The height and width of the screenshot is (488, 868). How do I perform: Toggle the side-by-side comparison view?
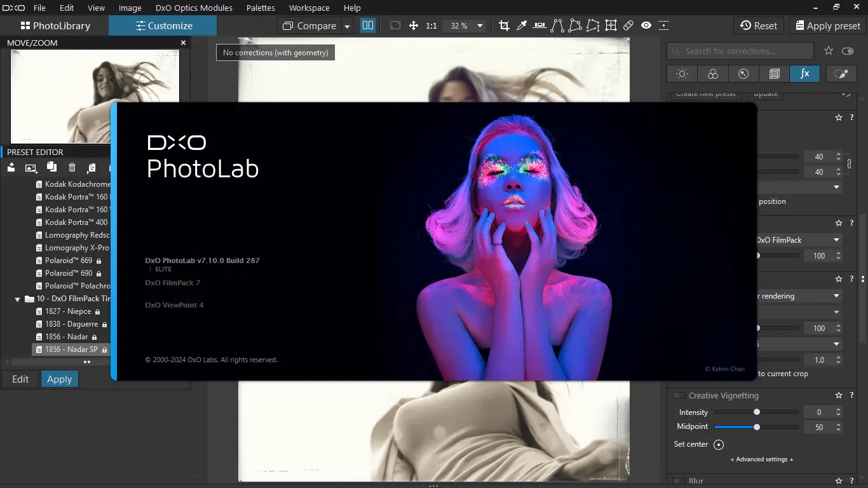pyautogui.click(x=368, y=26)
